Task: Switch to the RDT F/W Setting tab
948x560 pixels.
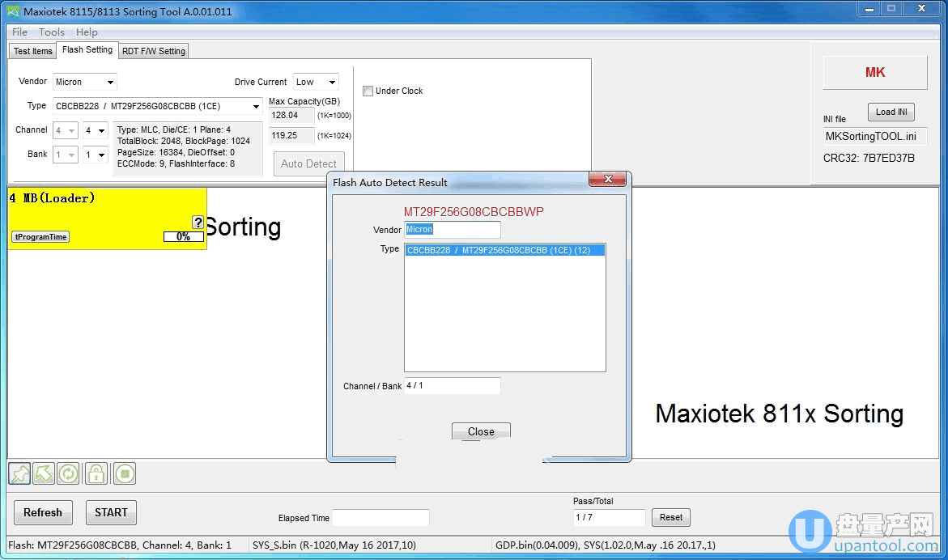Action: pos(154,51)
